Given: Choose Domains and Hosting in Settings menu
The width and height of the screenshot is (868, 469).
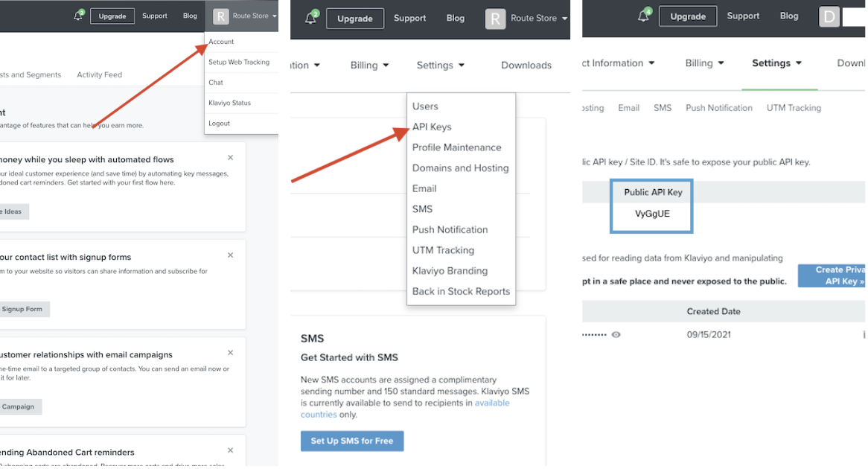Looking at the screenshot, I should coord(460,167).
